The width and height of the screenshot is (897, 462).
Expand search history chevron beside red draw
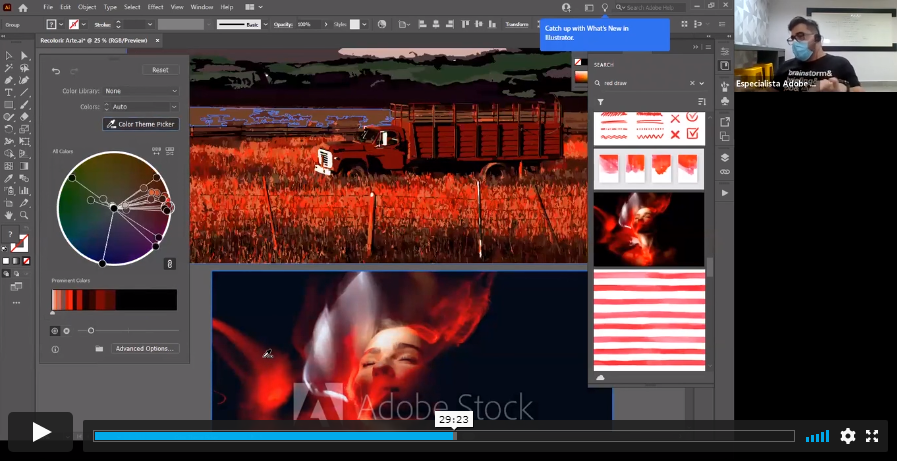[702, 83]
